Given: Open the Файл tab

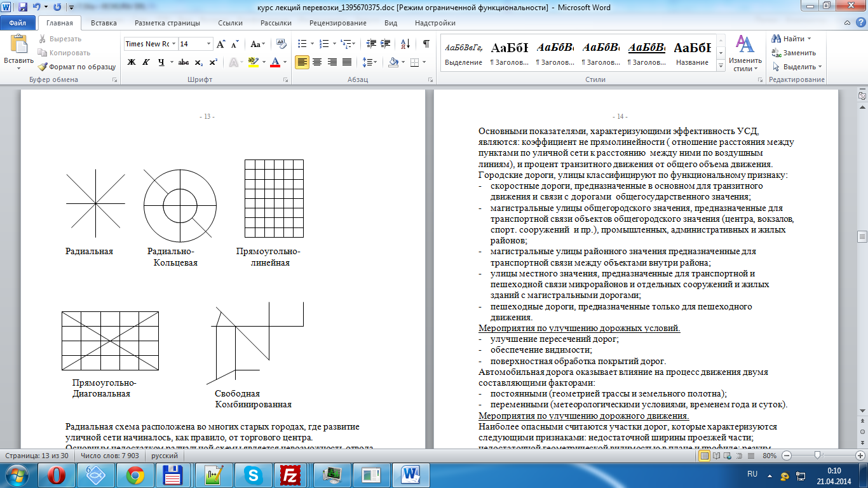Looking at the screenshot, I should point(18,23).
